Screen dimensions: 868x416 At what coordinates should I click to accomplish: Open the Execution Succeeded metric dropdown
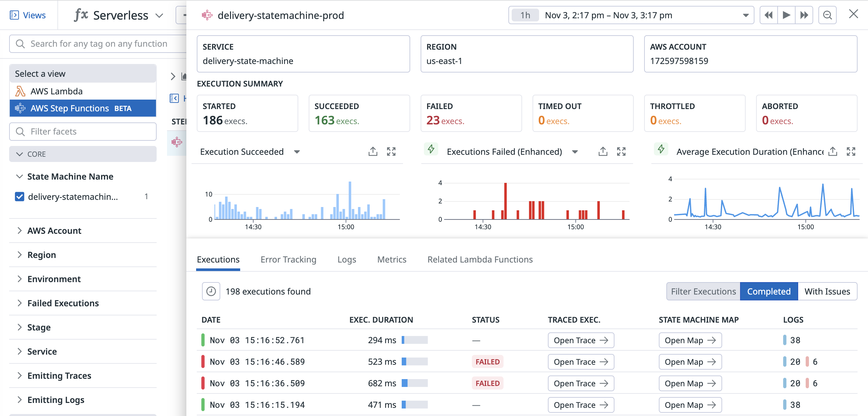pyautogui.click(x=297, y=152)
